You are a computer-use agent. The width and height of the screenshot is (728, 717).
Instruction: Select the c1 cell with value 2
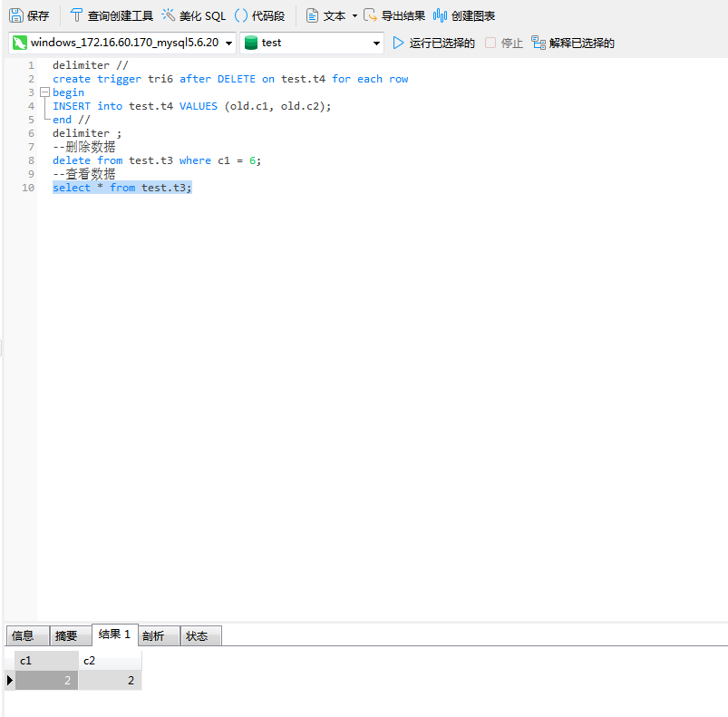46,681
